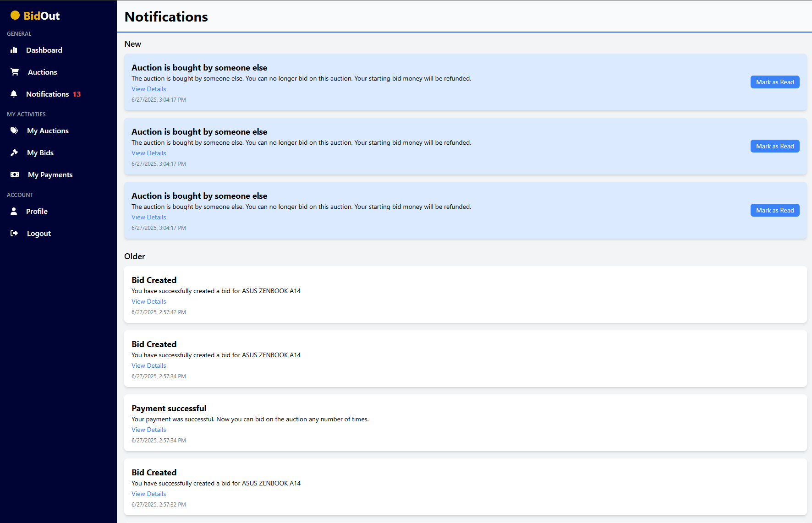Click the Logout arrow icon
Screen dimensions: 812x523
(14, 233)
